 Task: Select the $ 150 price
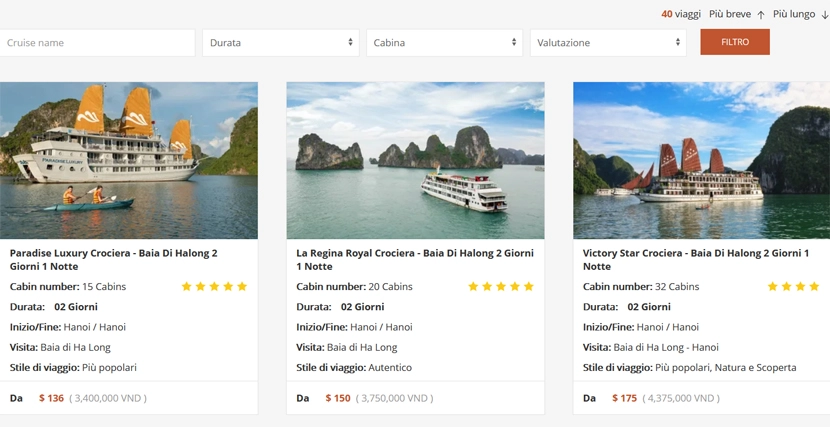pos(338,398)
